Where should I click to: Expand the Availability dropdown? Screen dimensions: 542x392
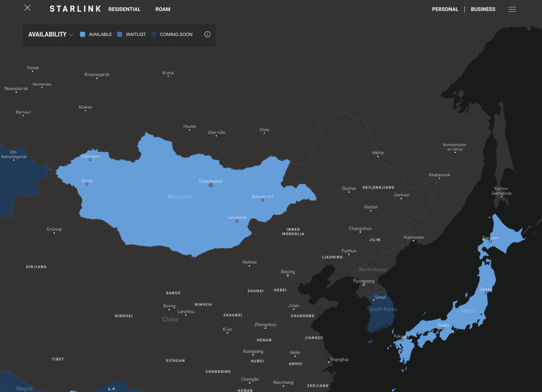click(47, 34)
